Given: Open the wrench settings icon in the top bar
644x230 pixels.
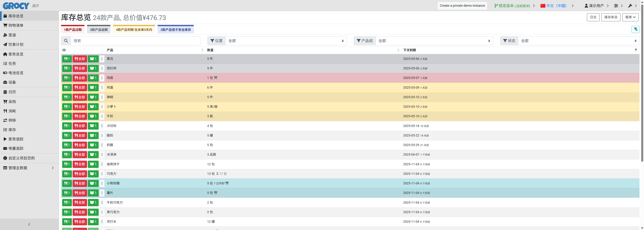Looking at the screenshot, I should click(x=630, y=6).
